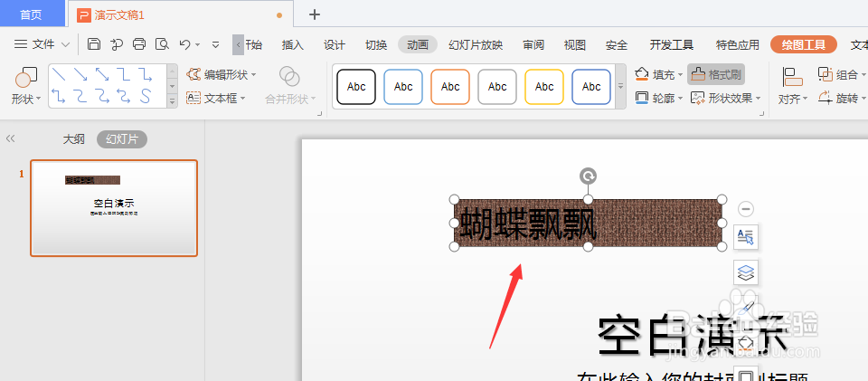The image size is (868, 381).
Task: Click the floating brush icon beside the textbox
Action: point(746,308)
